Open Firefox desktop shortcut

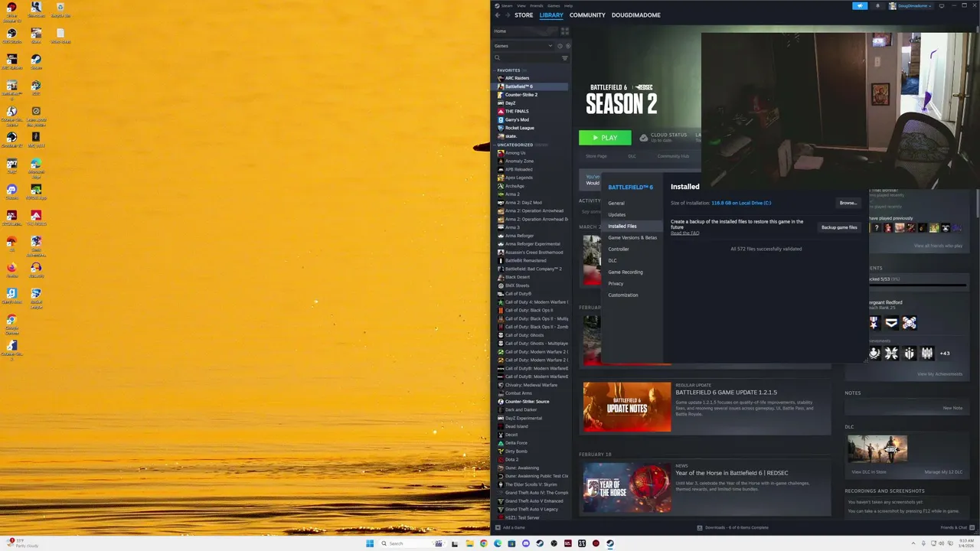(x=11, y=270)
